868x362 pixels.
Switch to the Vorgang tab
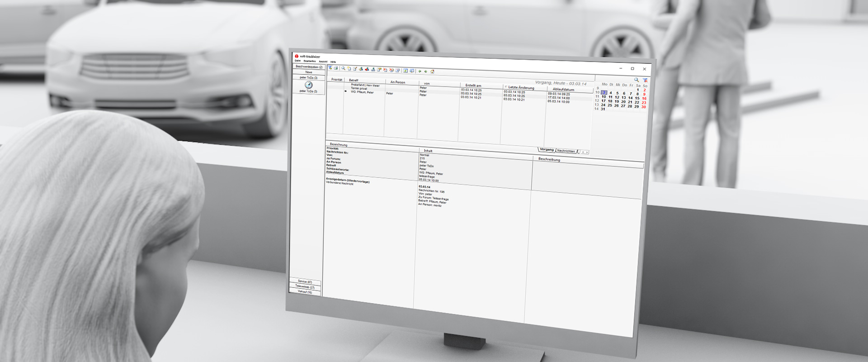[547, 150]
